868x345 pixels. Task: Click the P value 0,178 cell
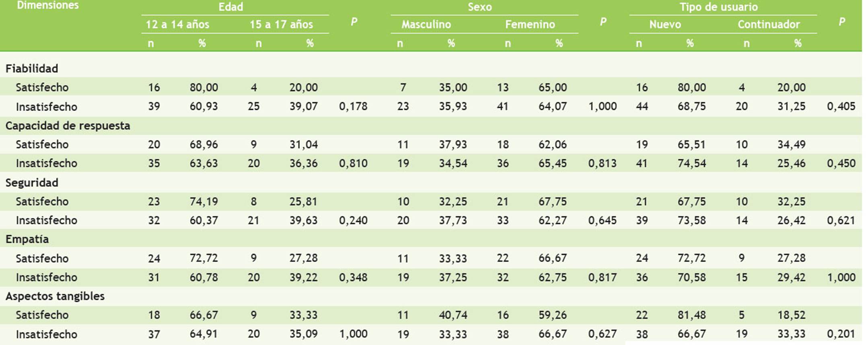coord(353,106)
